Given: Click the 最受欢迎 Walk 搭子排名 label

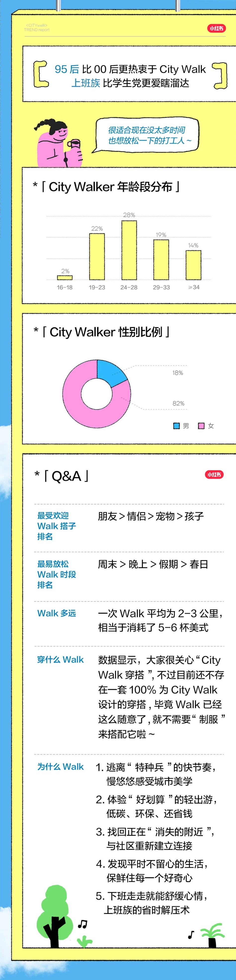Looking at the screenshot, I should pos(56,526).
